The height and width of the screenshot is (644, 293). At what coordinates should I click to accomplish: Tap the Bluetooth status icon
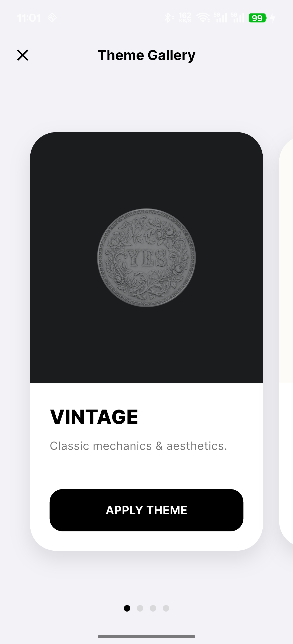tap(169, 18)
